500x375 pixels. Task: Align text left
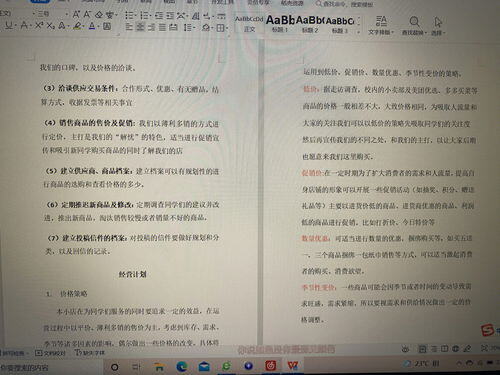tap(129, 27)
